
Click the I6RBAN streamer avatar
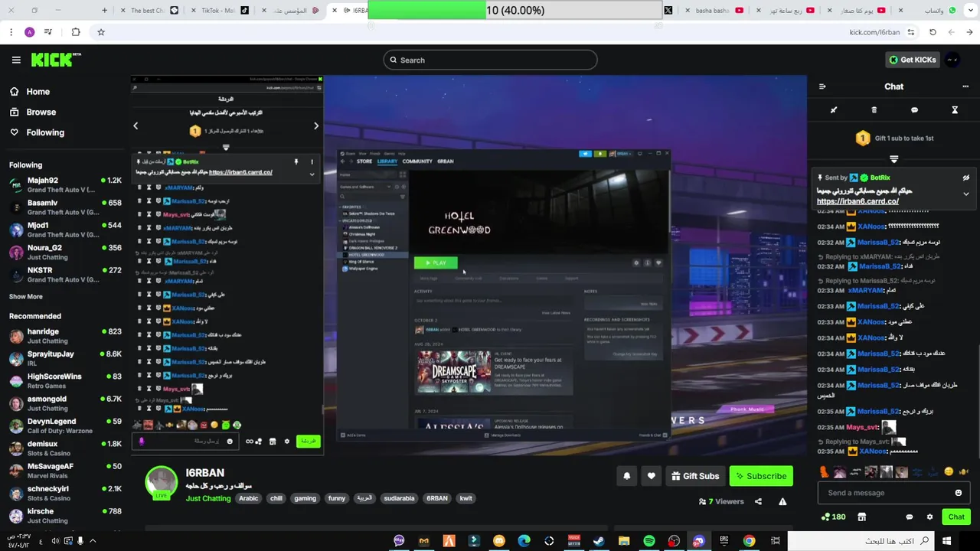(x=162, y=484)
